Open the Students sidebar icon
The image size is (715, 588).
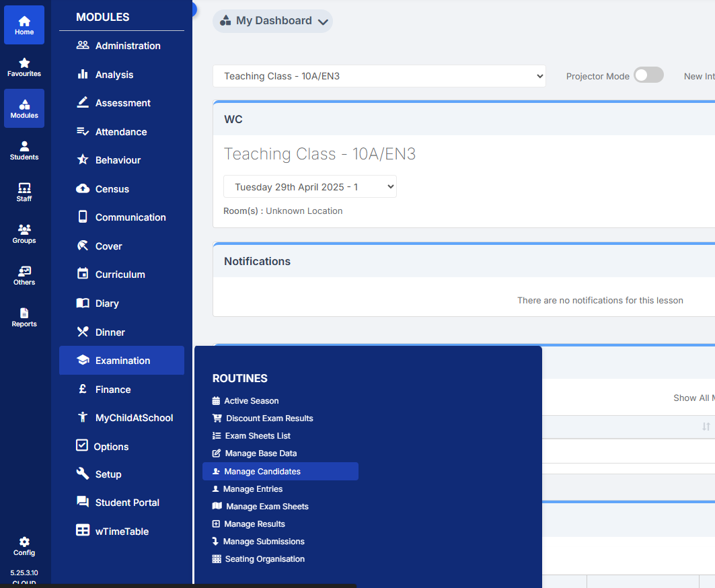click(x=24, y=150)
